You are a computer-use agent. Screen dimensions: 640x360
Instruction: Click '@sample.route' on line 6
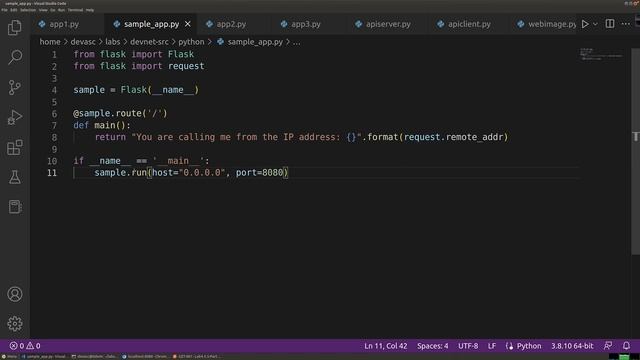coord(107,113)
